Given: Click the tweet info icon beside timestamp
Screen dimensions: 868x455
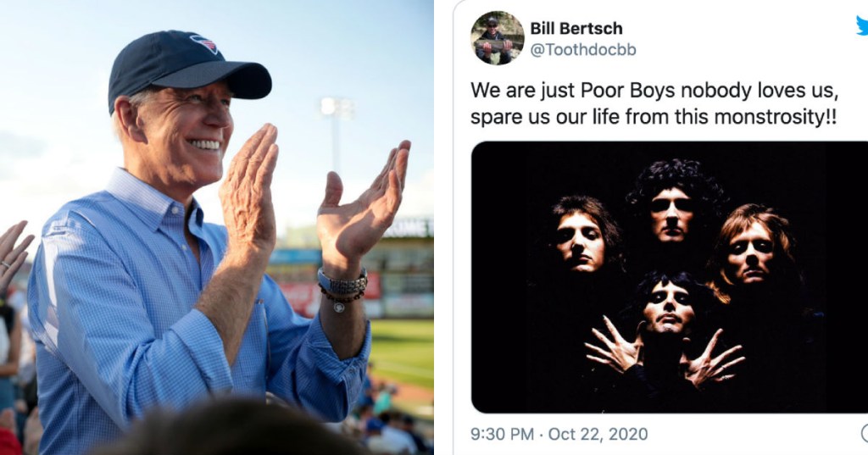Looking at the screenshot, I should pyautogui.click(x=864, y=434).
